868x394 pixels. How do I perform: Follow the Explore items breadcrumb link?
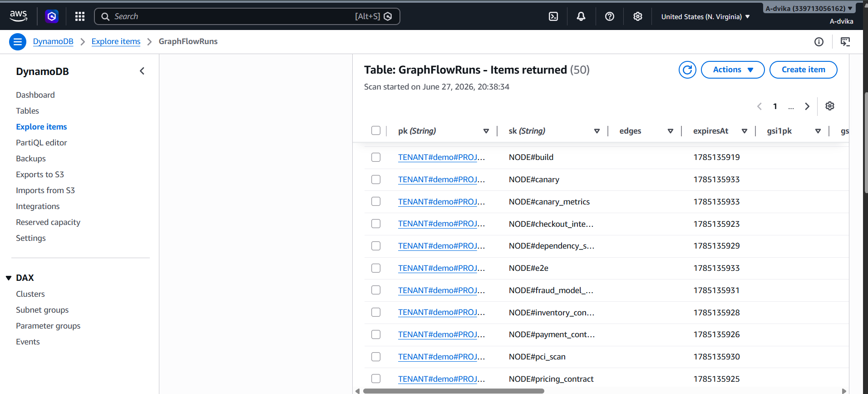[116, 41]
